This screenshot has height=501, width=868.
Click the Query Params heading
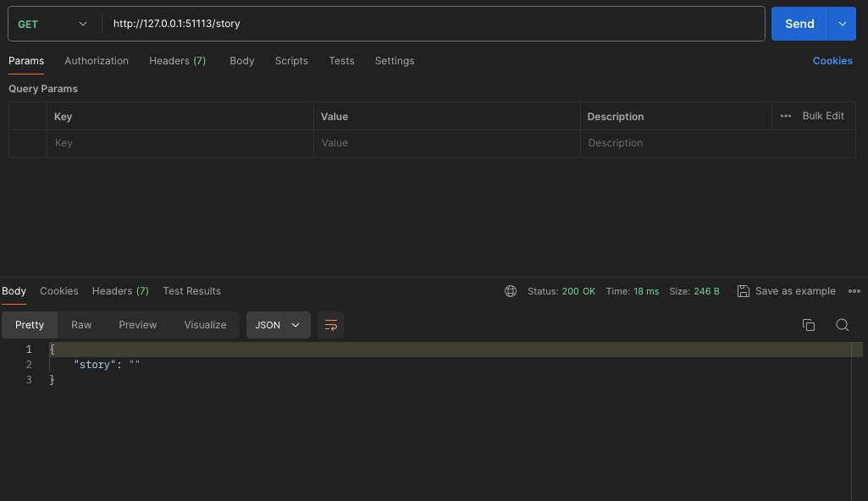pos(43,89)
